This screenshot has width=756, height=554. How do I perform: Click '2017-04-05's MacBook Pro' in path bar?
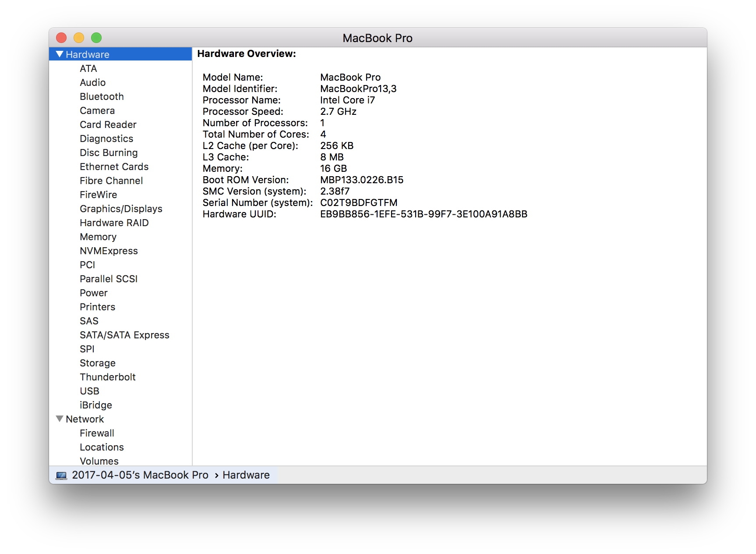click(140, 475)
